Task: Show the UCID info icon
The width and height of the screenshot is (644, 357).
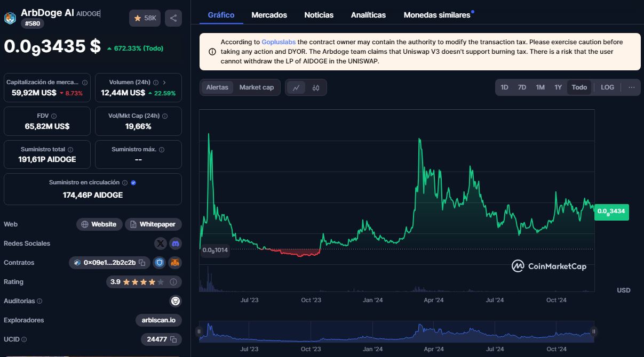Action: (x=23, y=339)
